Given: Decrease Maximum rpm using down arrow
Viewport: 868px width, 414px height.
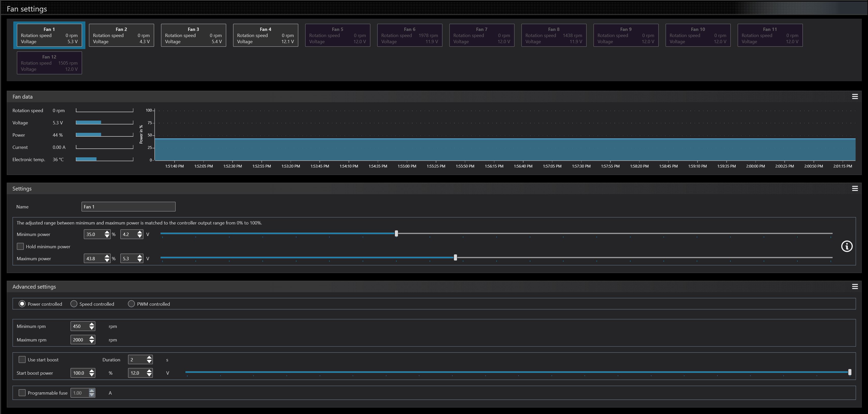Looking at the screenshot, I should [92, 342].
